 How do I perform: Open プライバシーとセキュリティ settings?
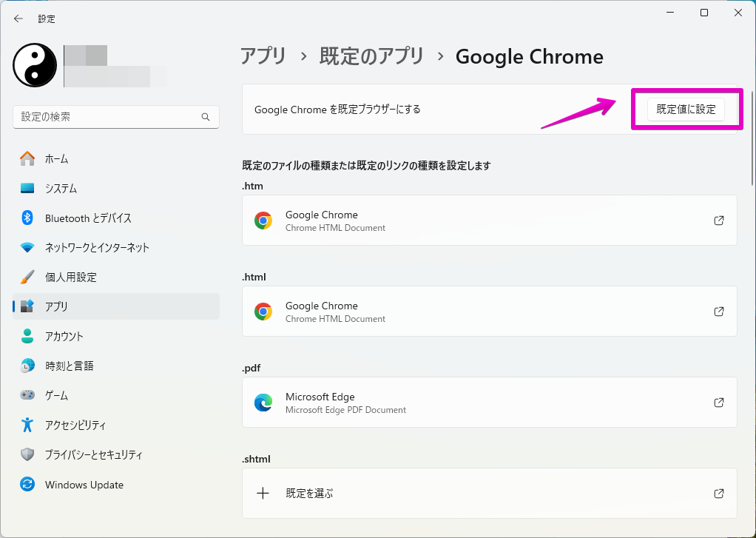[116, 454]
